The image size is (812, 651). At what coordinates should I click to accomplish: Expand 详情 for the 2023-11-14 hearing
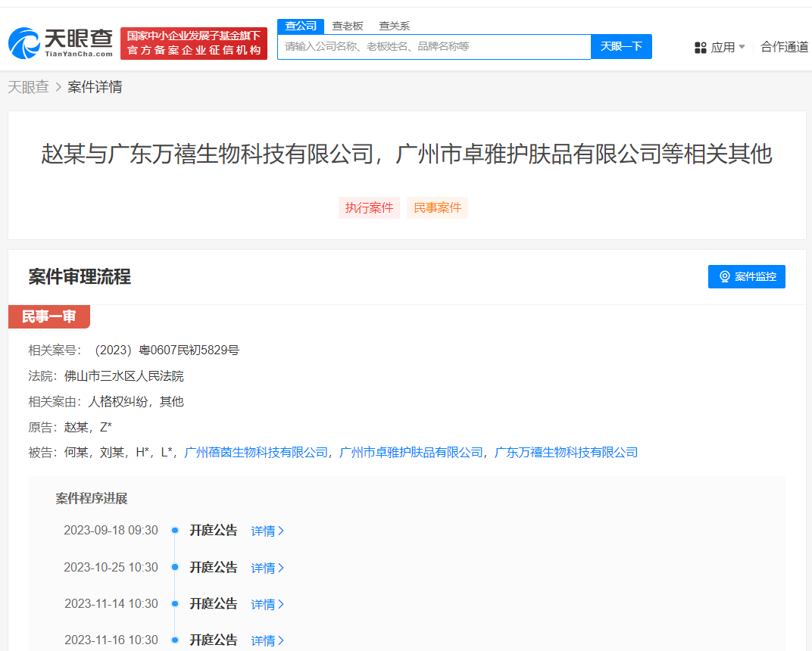click(x=264, y=603)
